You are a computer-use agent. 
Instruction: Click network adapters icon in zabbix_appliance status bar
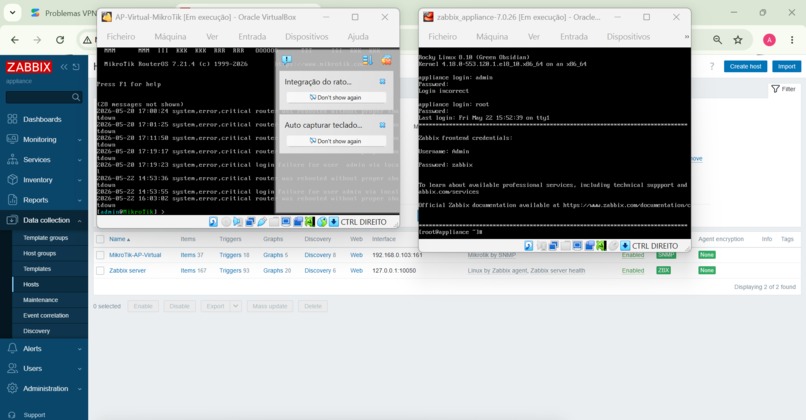[553, 246]
